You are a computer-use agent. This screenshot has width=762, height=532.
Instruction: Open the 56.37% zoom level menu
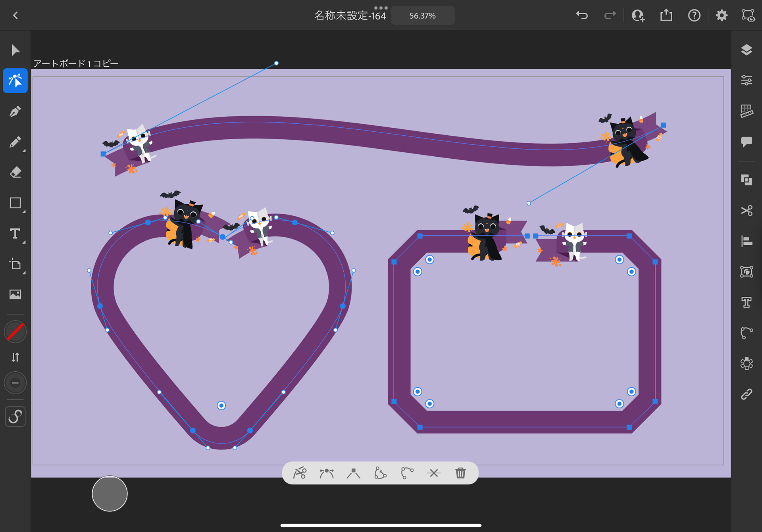coord(422,15)
